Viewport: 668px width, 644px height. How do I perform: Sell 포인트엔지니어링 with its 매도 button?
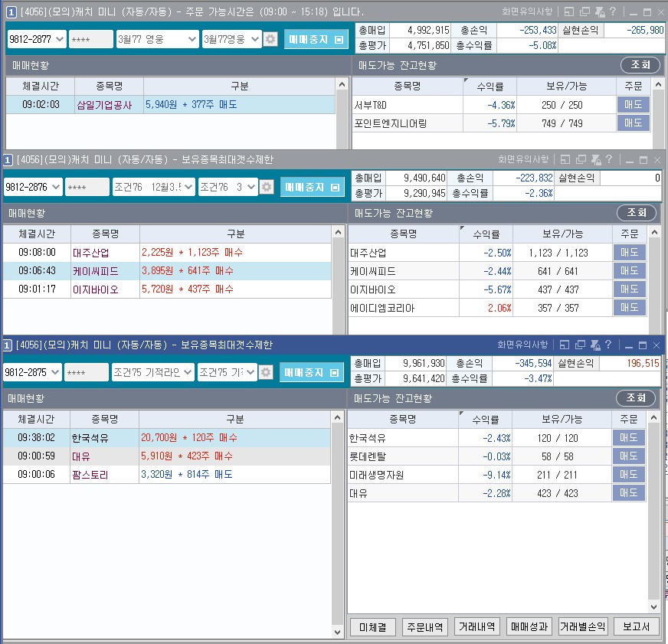coord(633,123)
